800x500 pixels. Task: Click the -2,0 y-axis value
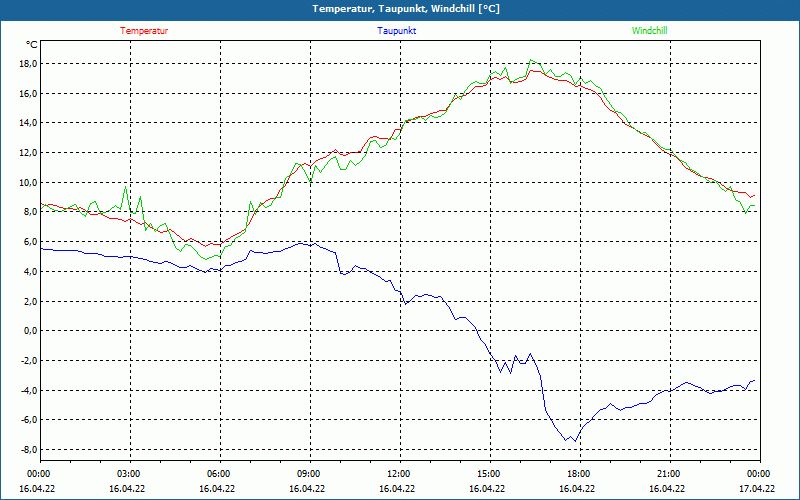(30, 360)
